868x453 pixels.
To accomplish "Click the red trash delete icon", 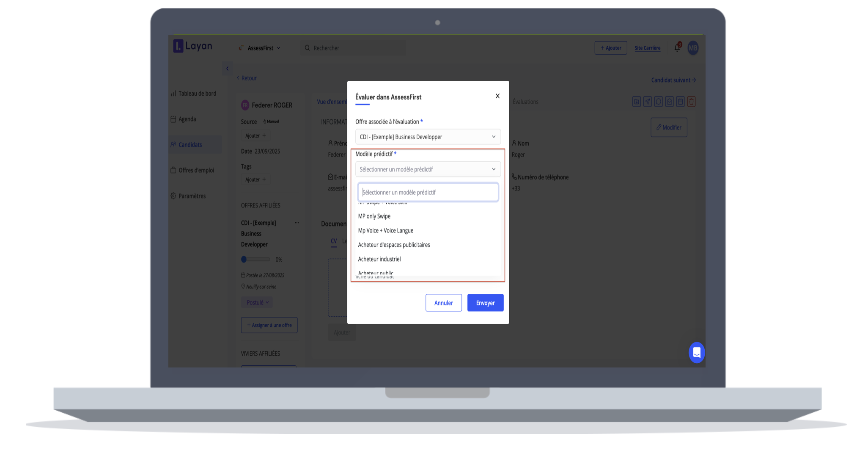I will point(692,102).
